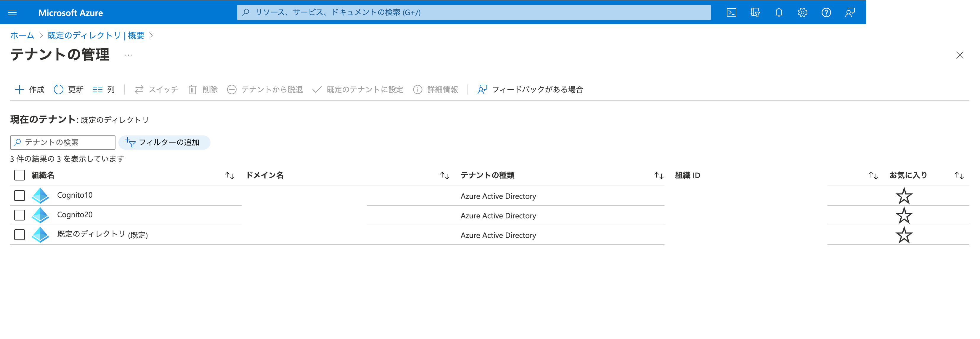
Task: Click フィルターの追加 to add a filter
Action: pos(164,142)
